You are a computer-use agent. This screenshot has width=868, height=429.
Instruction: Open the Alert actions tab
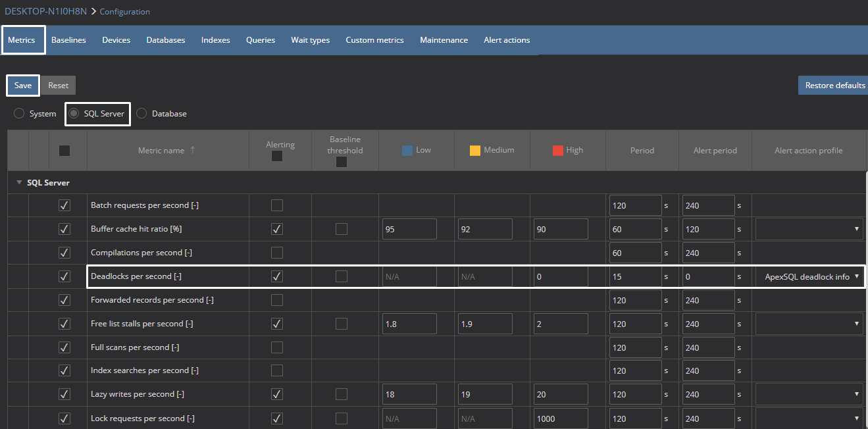point(507,40)
